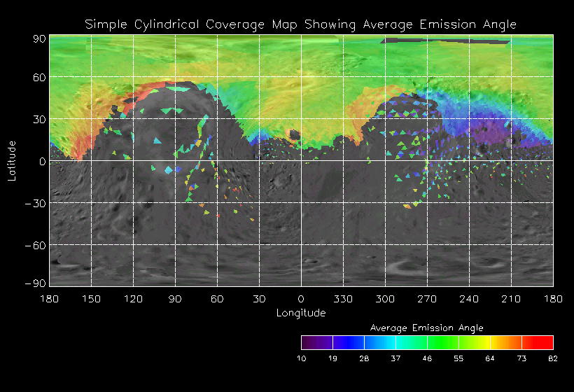Click the "82" value under the color bar
574x392 pixels.
[553, 358]
